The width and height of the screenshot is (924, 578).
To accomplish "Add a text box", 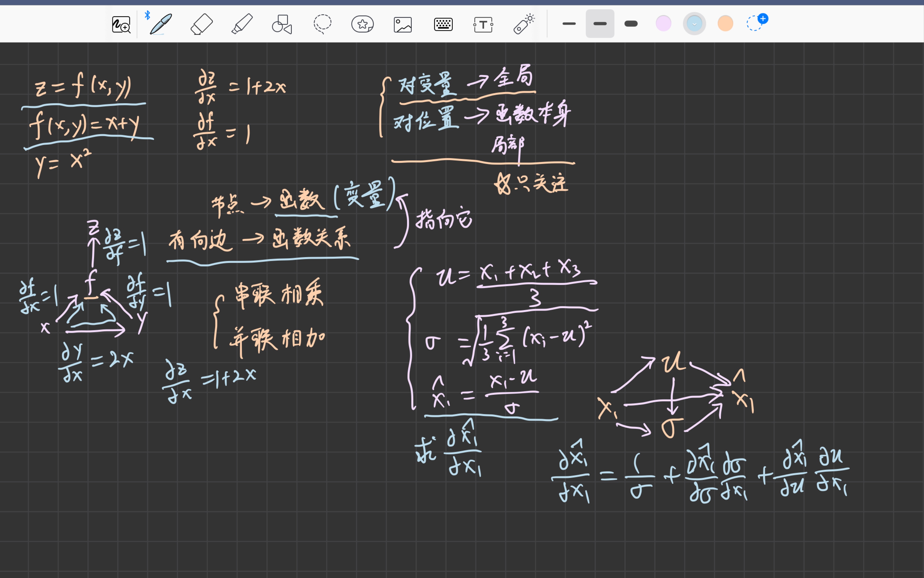I will (x=483, y=24).
